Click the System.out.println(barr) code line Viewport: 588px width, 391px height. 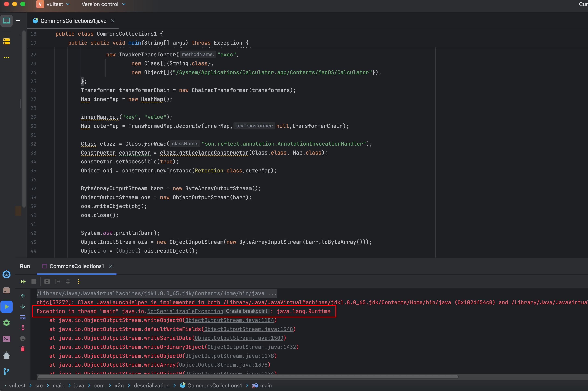click(x=120, y=233)
